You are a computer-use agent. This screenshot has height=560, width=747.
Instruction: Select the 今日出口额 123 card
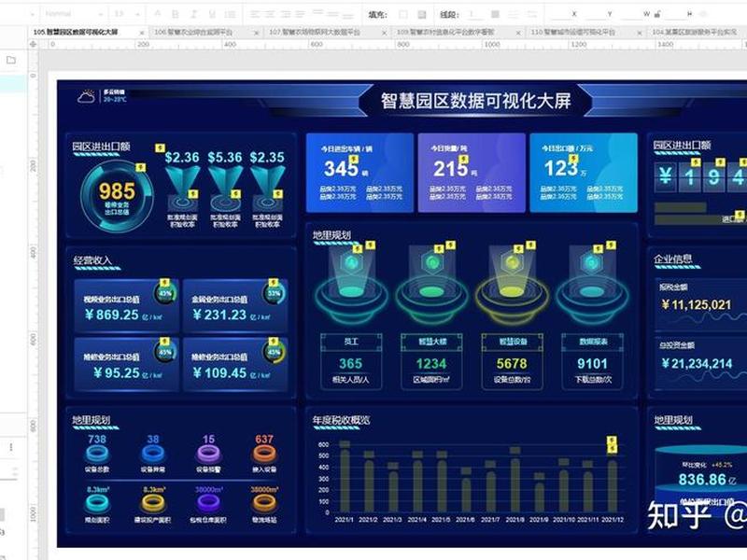(x=584, y=173)
